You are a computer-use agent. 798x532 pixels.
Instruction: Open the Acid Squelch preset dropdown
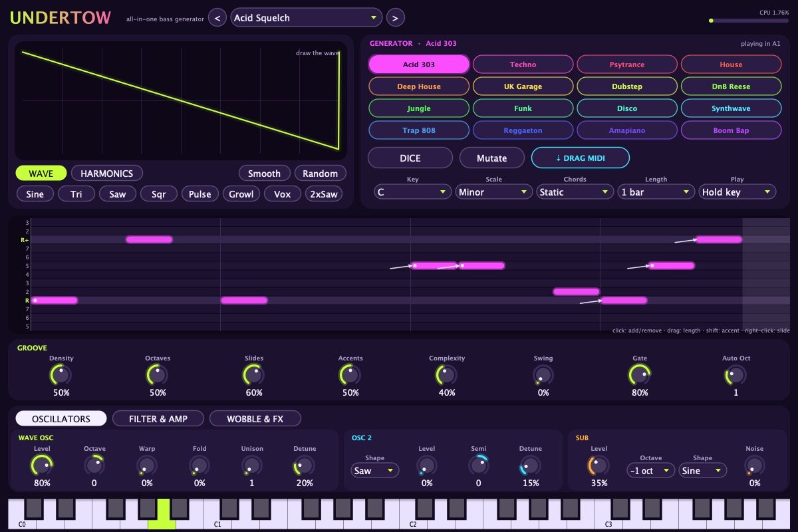307,18
